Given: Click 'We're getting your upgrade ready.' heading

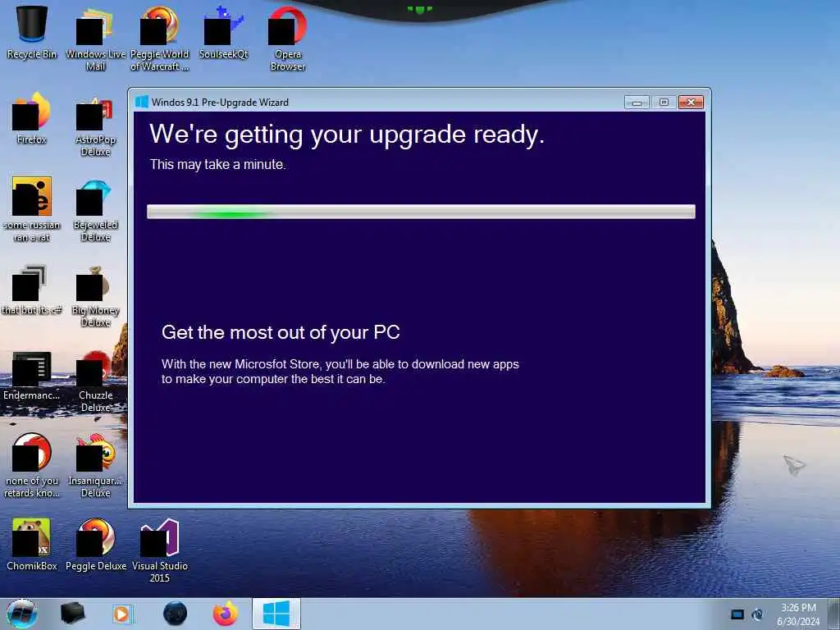Looking at the screenshot, I should [347, 135].
